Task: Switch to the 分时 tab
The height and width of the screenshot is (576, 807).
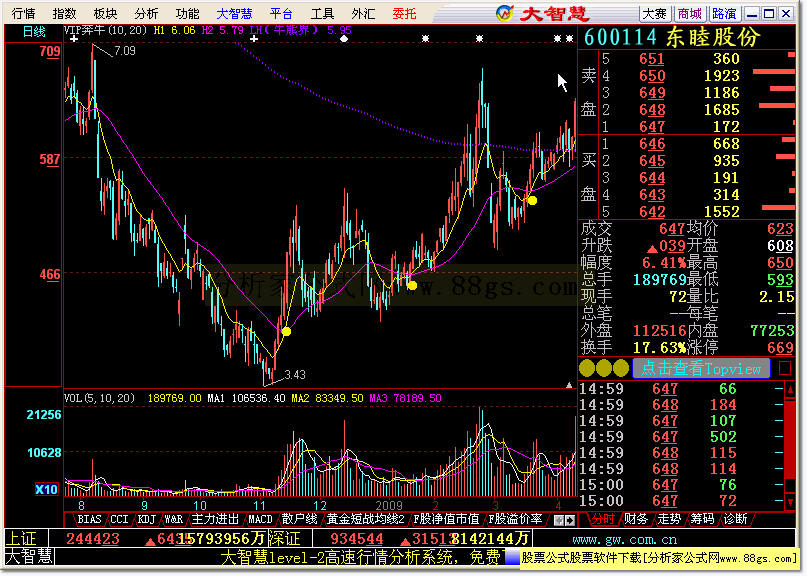Action: [x=602, y=519]
